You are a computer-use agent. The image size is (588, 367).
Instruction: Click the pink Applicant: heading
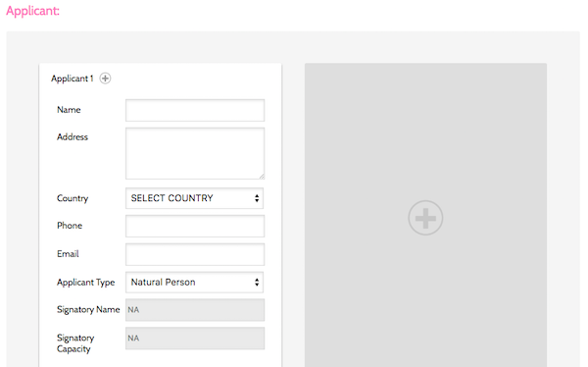pyautogui.click(x=32, y=11)
